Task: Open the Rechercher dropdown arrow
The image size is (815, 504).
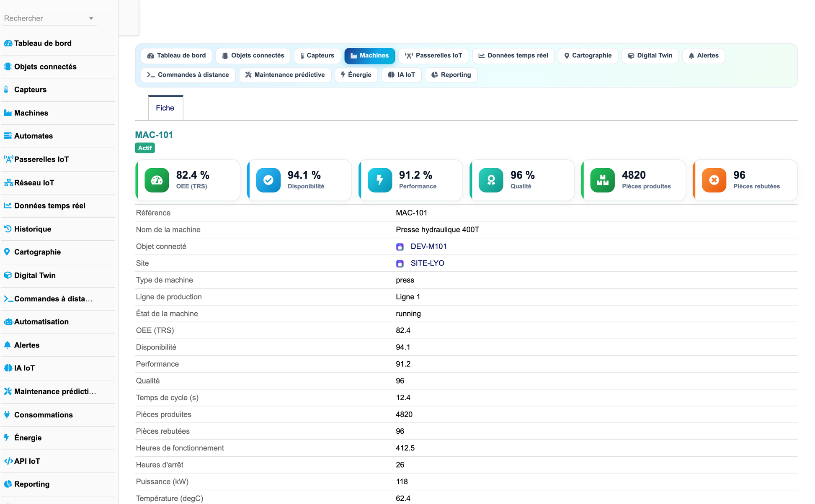Action: [x=91, y=18]
